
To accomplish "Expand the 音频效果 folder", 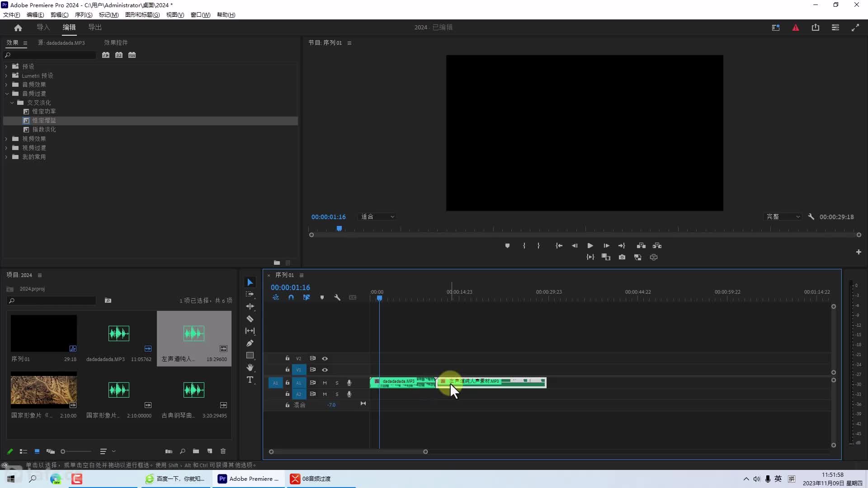I will pyautogui.click(x=6, y=84).
